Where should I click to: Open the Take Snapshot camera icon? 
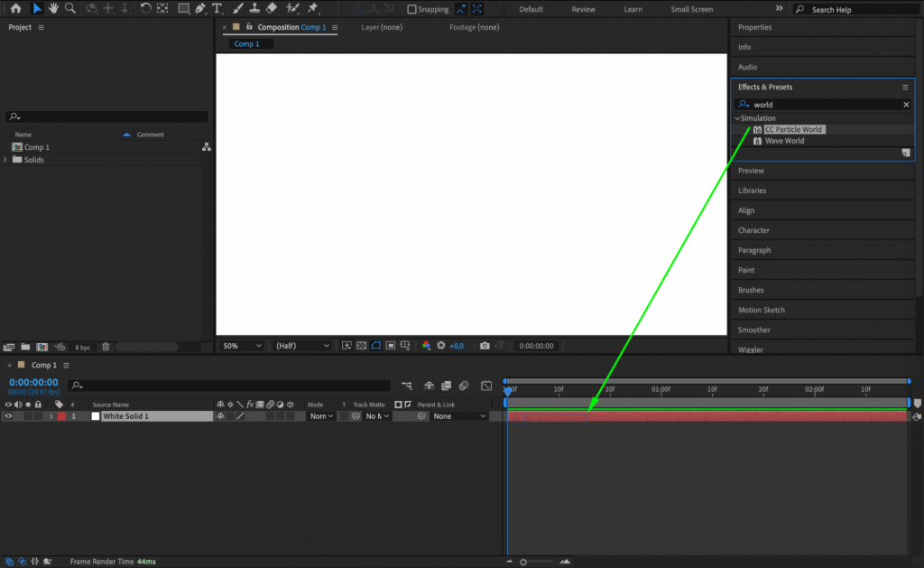485,346
